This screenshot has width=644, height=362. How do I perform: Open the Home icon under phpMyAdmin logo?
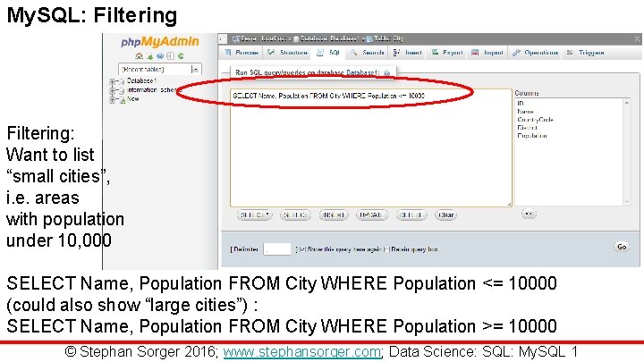pyautogui.click(x=140, y=55)
